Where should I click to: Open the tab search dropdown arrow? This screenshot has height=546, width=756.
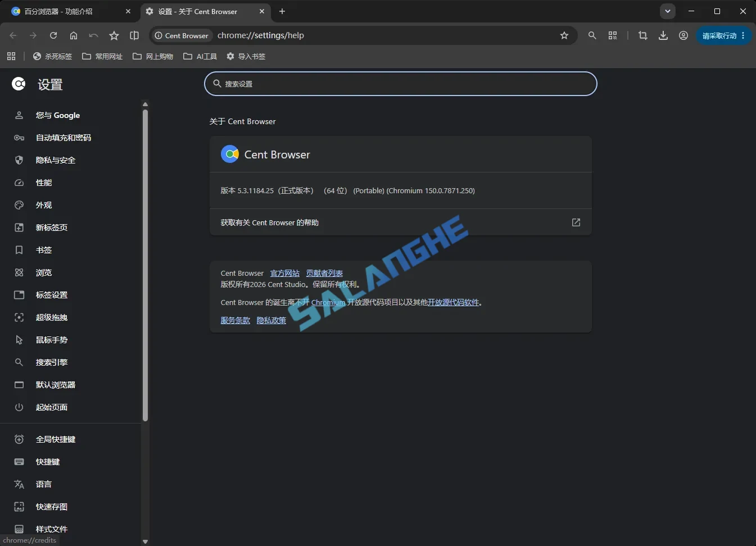[668, 11]
